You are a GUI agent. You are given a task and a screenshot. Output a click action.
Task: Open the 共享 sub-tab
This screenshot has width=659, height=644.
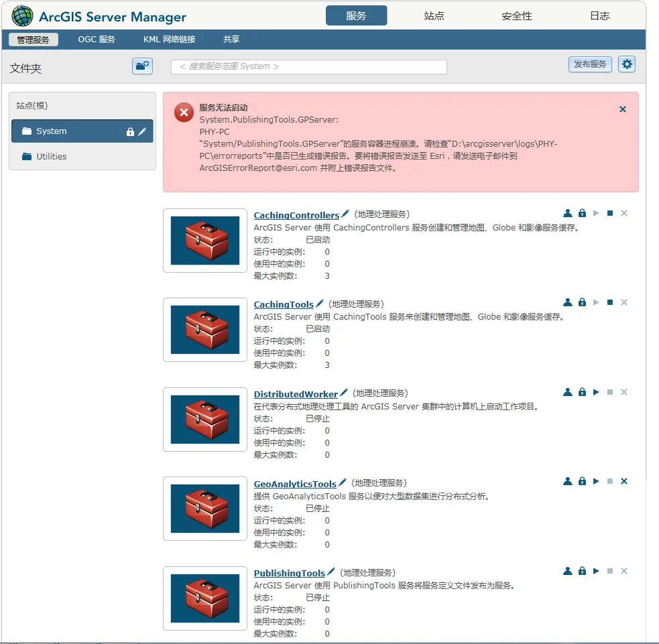231,40
